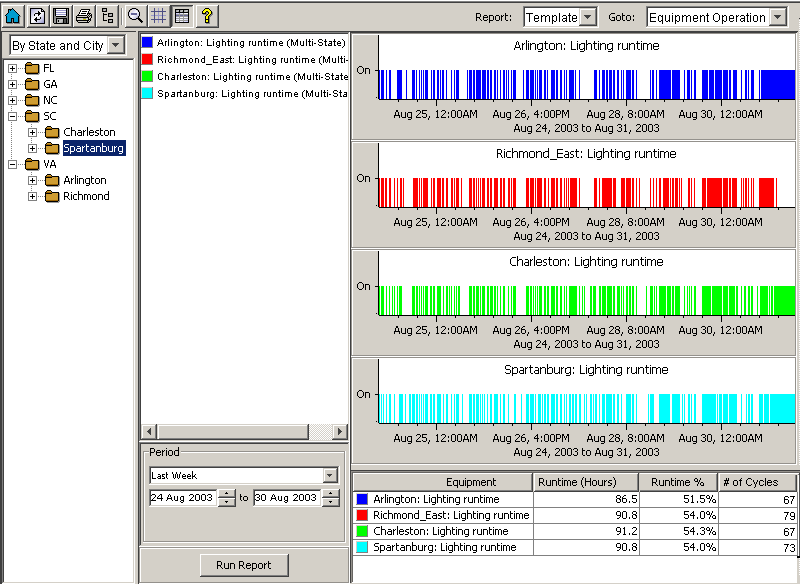800x584 pixels.
Task: Click the blue Arlington legend color swatch
Action: [x=147, y=43]
